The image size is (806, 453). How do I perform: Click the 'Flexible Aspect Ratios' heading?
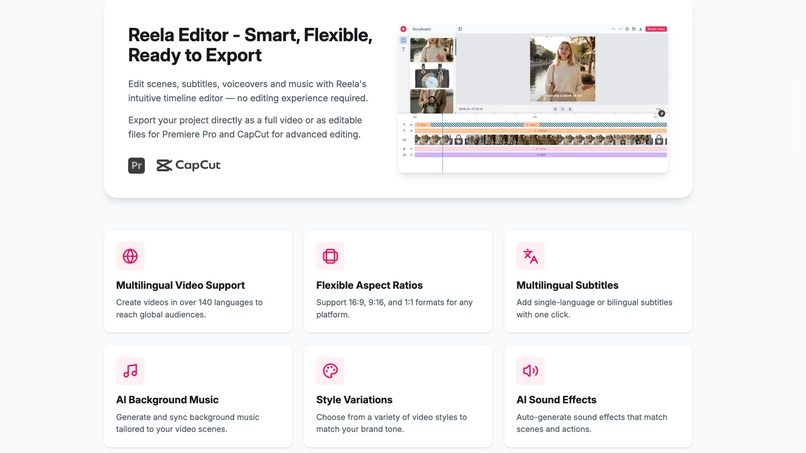click(370, 285)
